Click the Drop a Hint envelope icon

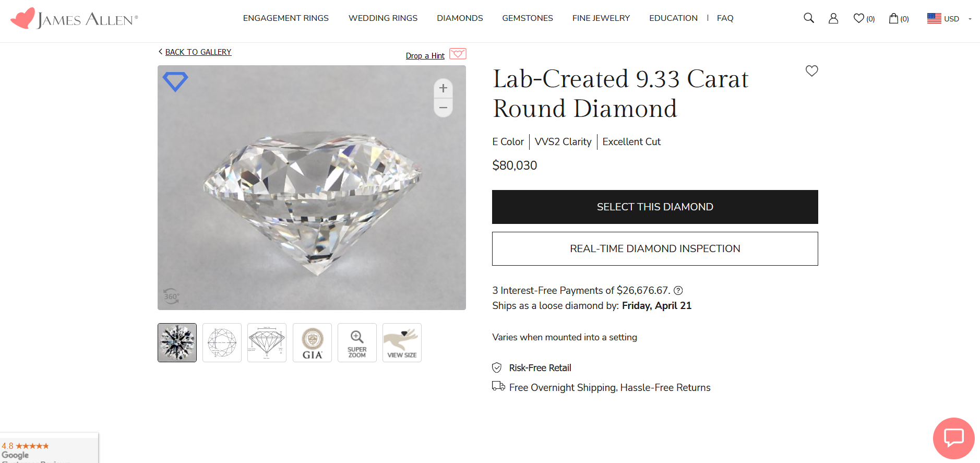(x=458, y=54)
